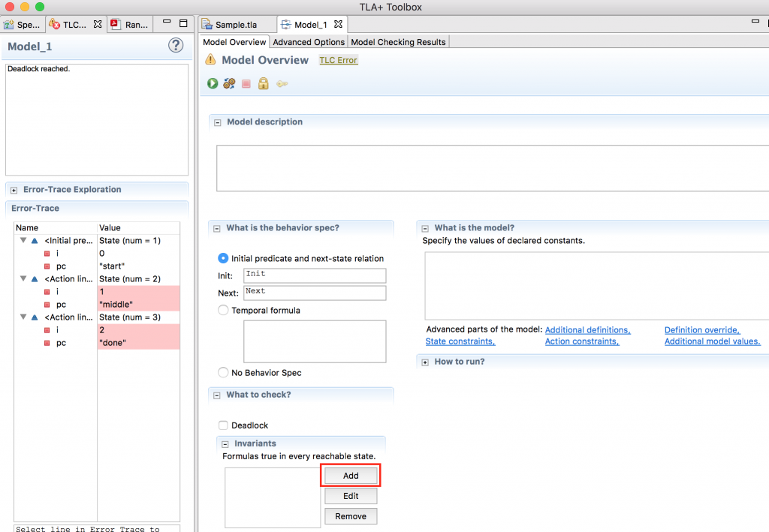Click the declared constants values box

(596, 286)
